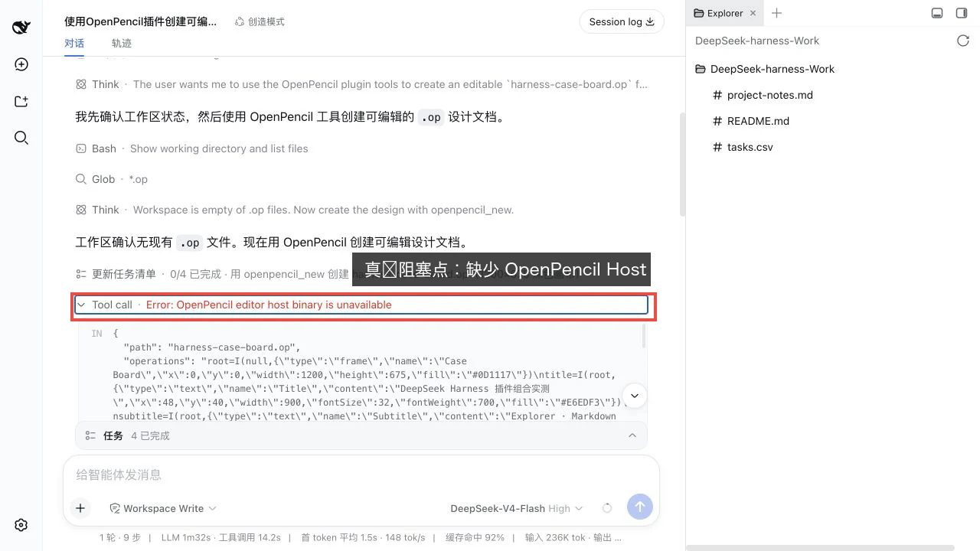Viewport: 980px width, 551px height.
Task: Click the '缓存命中 92%' status entry
Action: point(475,538)
